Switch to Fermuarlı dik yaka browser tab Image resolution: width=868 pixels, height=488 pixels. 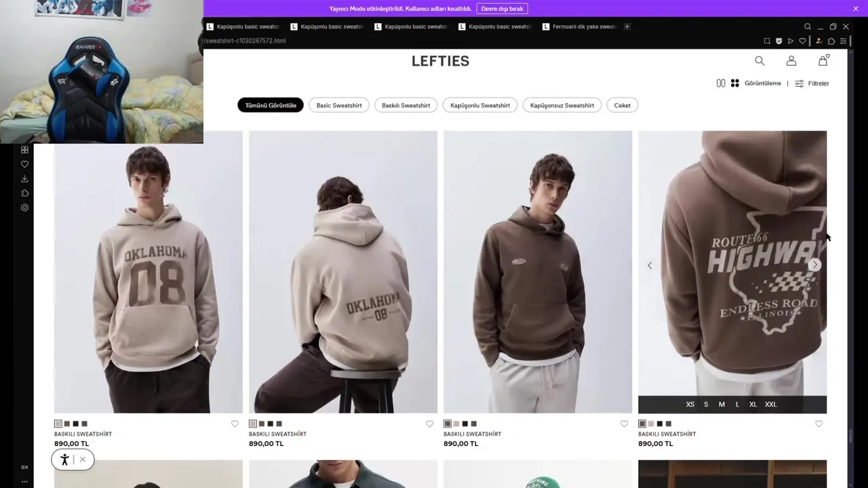coord(582,26)
